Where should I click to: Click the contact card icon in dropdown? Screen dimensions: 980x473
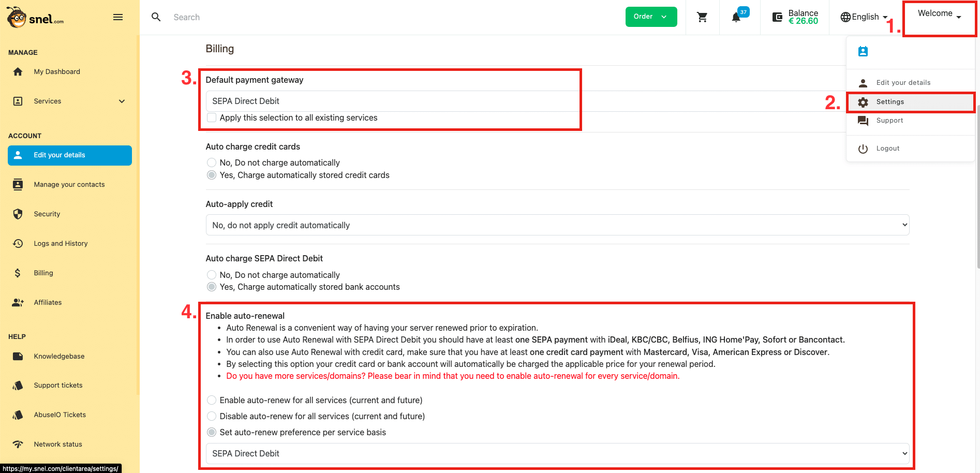click(863, 51)
